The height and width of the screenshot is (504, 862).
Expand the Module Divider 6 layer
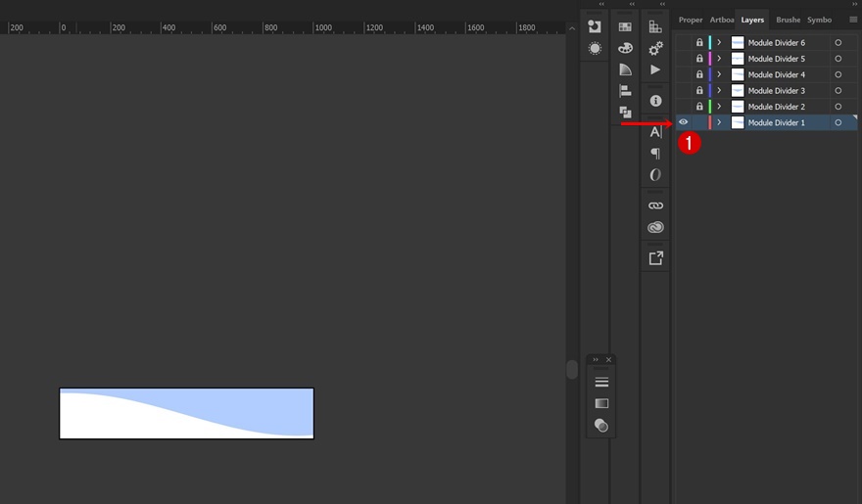[x=719, y=42]
